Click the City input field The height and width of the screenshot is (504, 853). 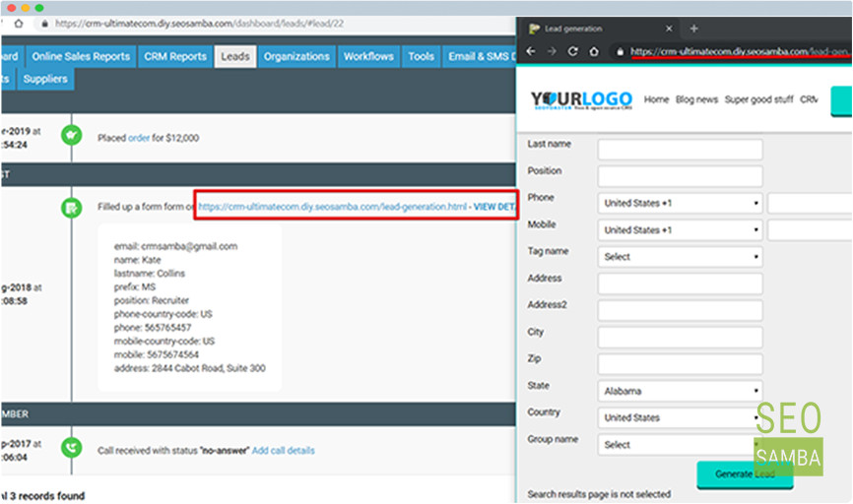(x=680, y=337)
